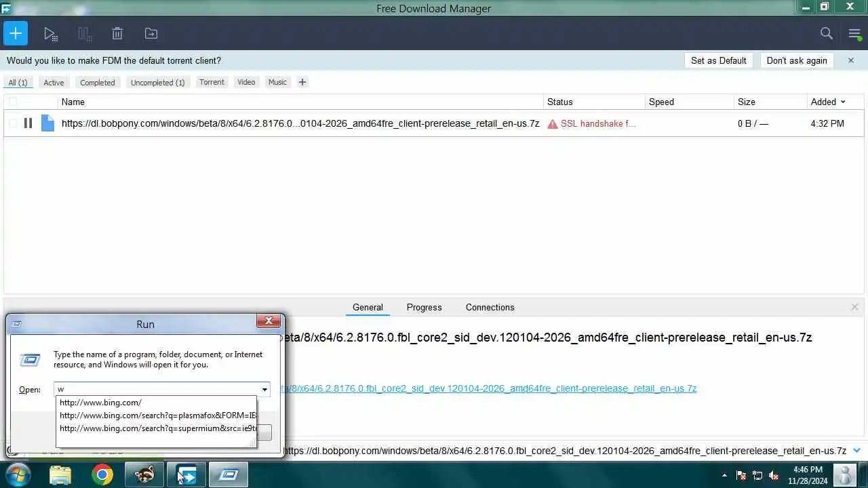Screen dimensions: 868x488
Task: Expand the Run dialog Open dropdown arrow
Action: (264, 389)
